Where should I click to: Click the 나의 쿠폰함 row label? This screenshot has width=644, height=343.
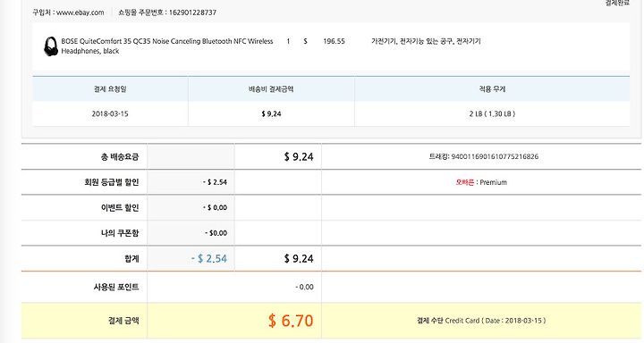click(x=120, y=233)
